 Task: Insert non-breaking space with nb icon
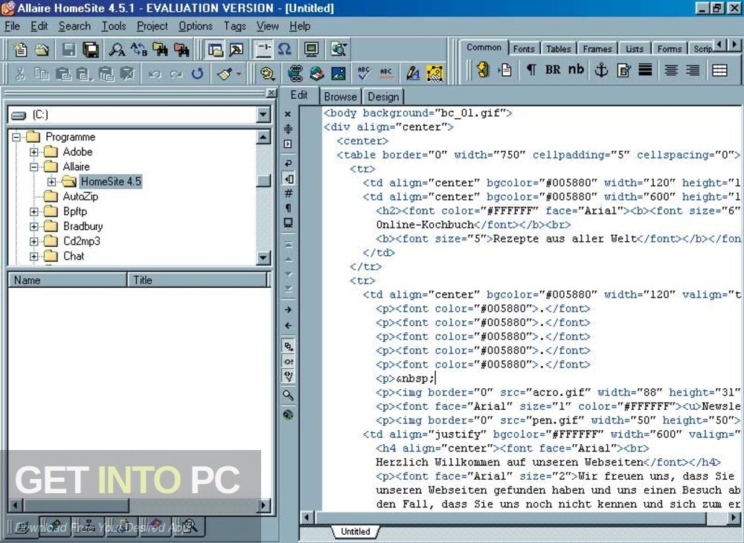(x=576, y=70)
